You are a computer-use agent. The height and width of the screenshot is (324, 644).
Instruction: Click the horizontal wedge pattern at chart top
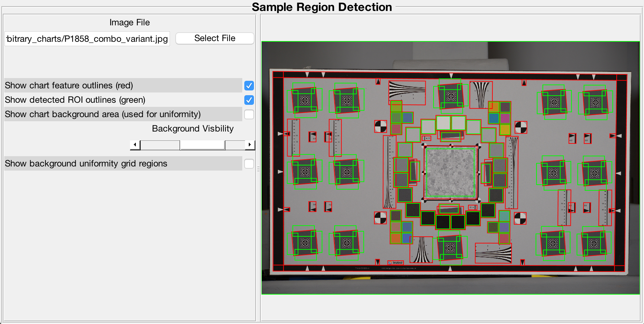pyautogui.click(x=407, y=92)
